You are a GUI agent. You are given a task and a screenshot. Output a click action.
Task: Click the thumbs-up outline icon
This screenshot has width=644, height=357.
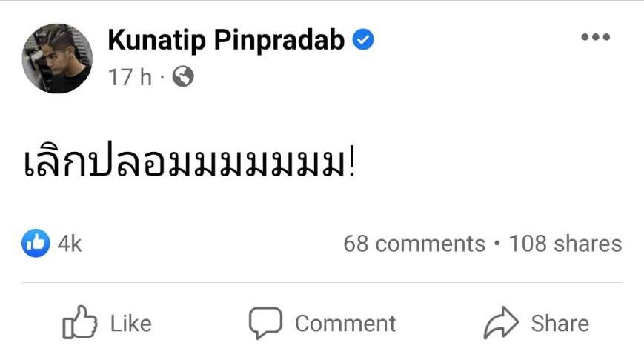coord(80,323)
